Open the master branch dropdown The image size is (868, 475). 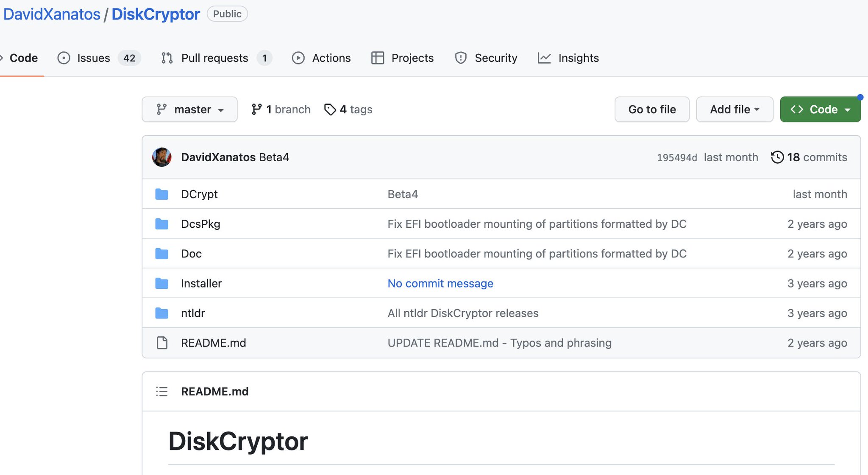click(189, 109)
